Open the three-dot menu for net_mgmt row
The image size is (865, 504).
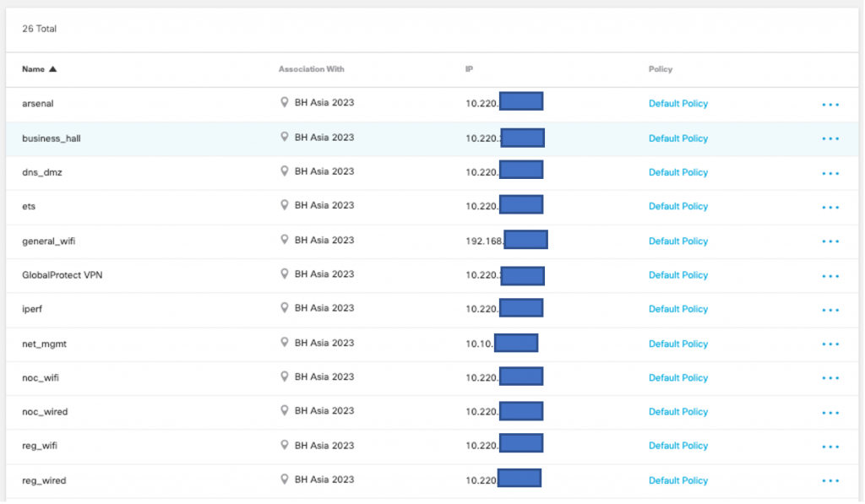point(830,344)
